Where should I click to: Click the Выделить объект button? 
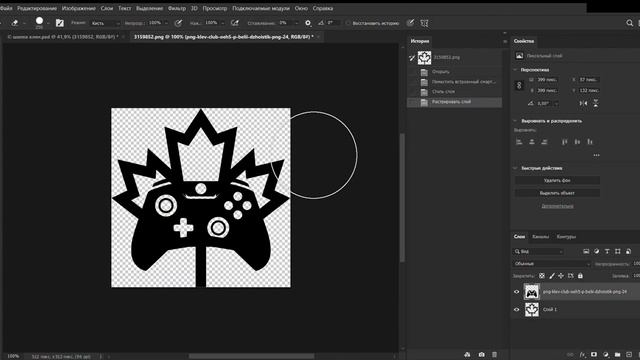coord(557,193)
